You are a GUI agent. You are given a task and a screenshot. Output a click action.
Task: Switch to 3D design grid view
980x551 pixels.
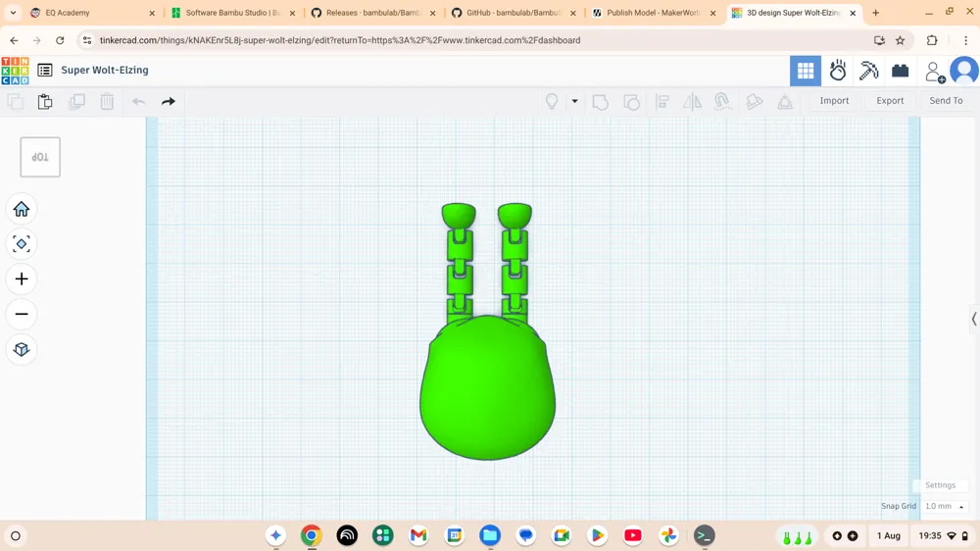[x=806, y=71]
